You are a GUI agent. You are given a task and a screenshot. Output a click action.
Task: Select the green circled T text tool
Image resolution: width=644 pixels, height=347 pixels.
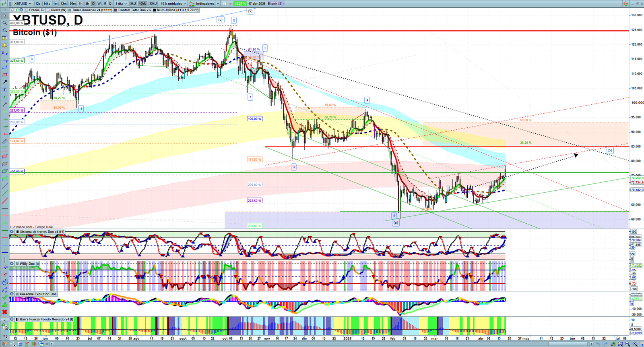[x=5, y=97]
